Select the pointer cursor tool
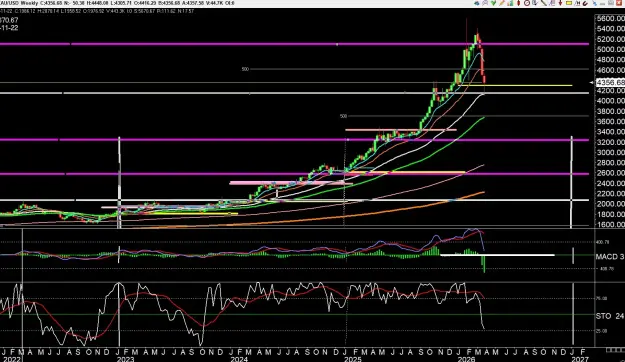The height and width of the screenshot is (362, 625). [x=535, y=3]
